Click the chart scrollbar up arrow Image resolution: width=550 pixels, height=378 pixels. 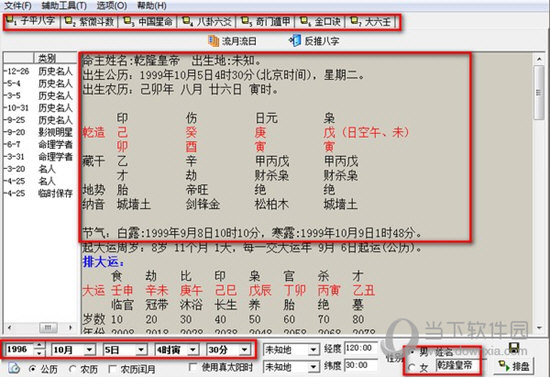(539, 59)
